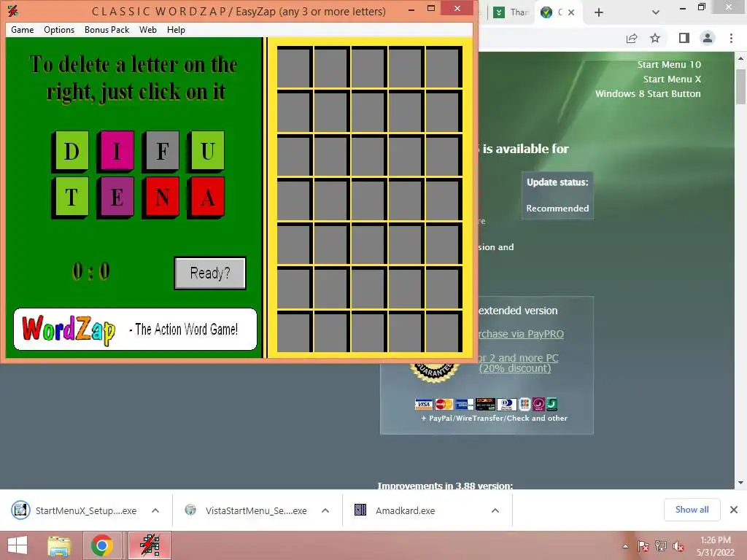The image size is (747, 560).
Task: Bookmark this page with the star icon
Action: [x=655, y=38]
